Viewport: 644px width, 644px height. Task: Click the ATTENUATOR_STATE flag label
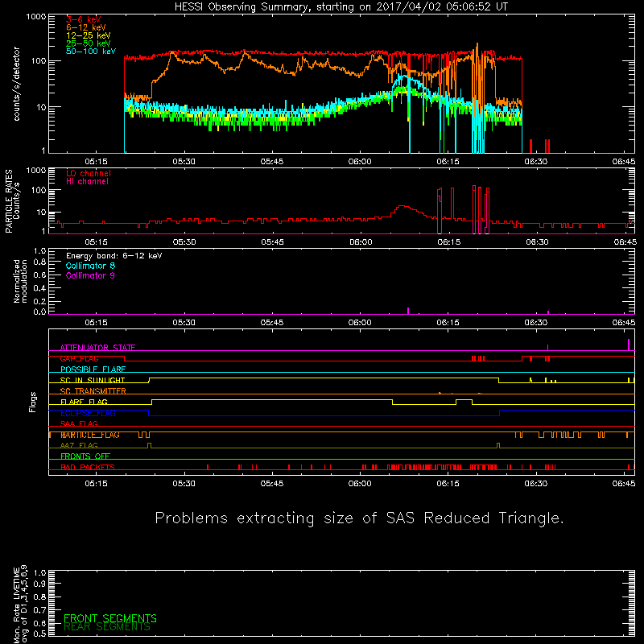tap(97, 348)
